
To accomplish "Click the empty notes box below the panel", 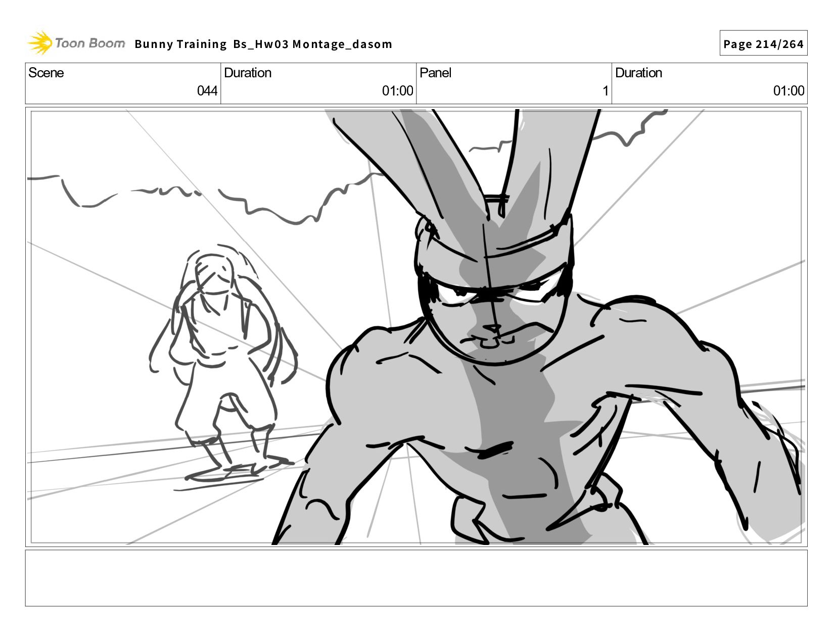I will click(416, 578).
